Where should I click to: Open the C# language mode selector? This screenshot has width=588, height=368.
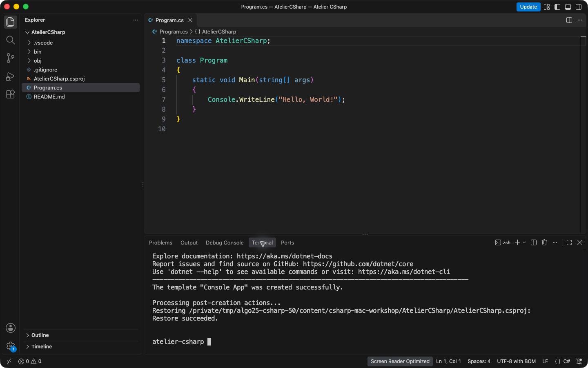point(567,361)
